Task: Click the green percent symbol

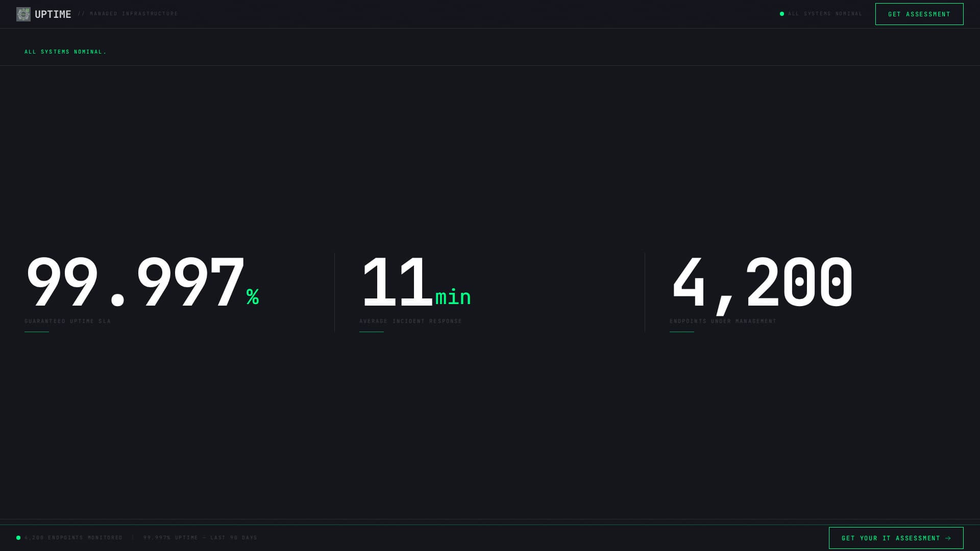Action: (253, 296)
